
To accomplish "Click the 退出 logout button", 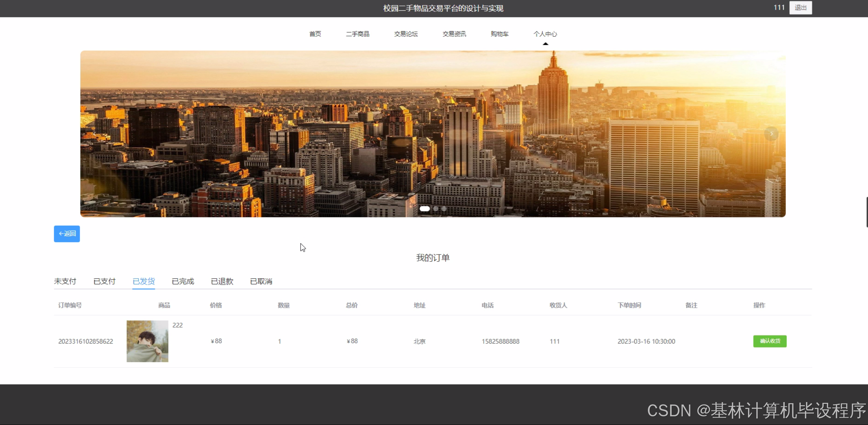I will click(x=800, y=8).
